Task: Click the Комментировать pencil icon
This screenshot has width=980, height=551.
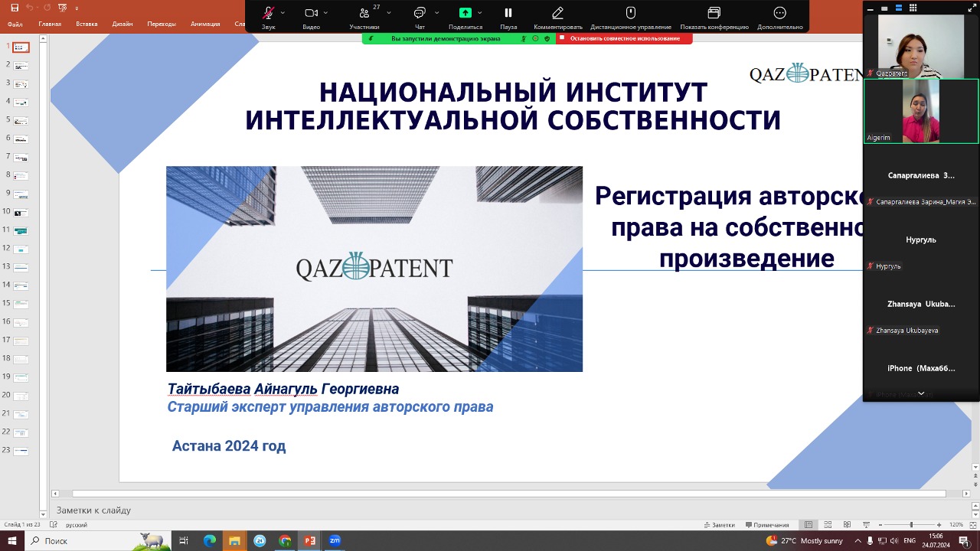Action: (x=558, y=13)
